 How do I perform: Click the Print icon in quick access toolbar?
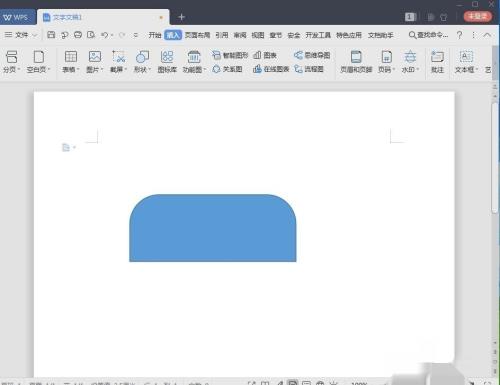tap(78, 35)
